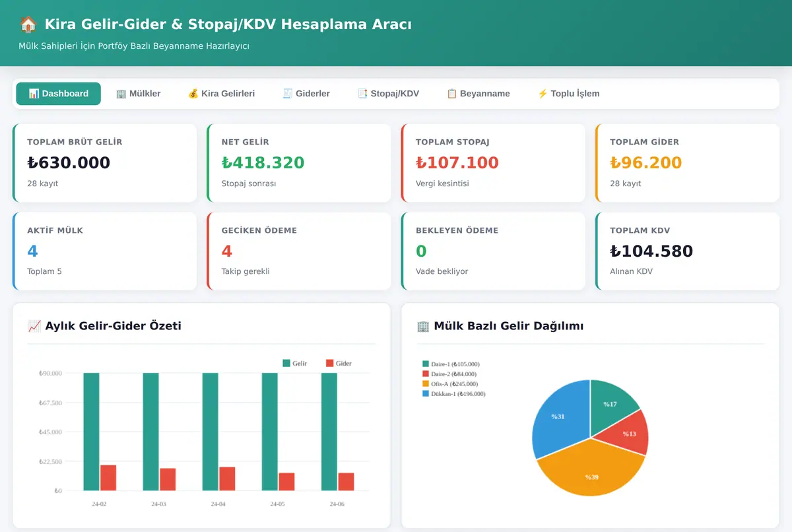Screen dimensions: 792x532
Task: Click the Dükkan-1 blue legend swatch
Action: pyautogui.click(x=426, y=393)
